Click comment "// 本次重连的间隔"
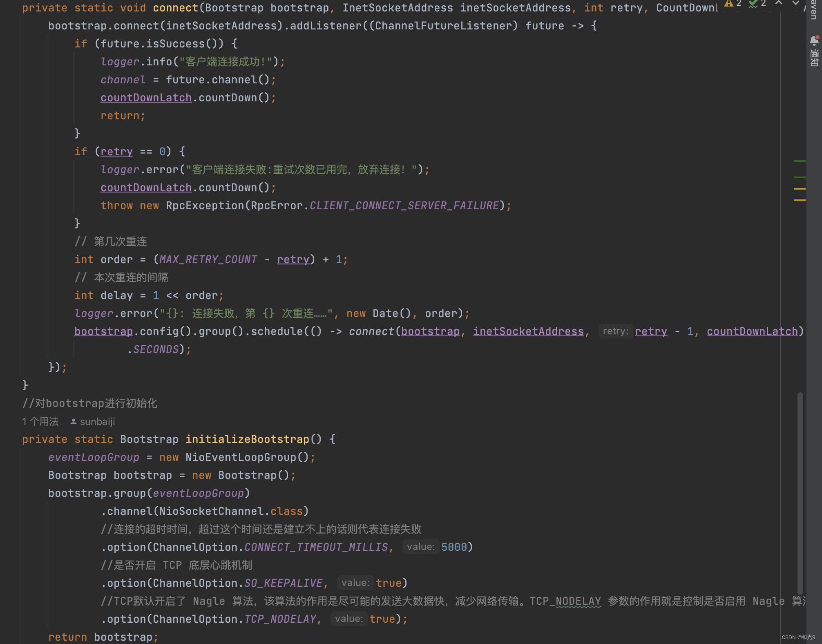 click(121, 277)
